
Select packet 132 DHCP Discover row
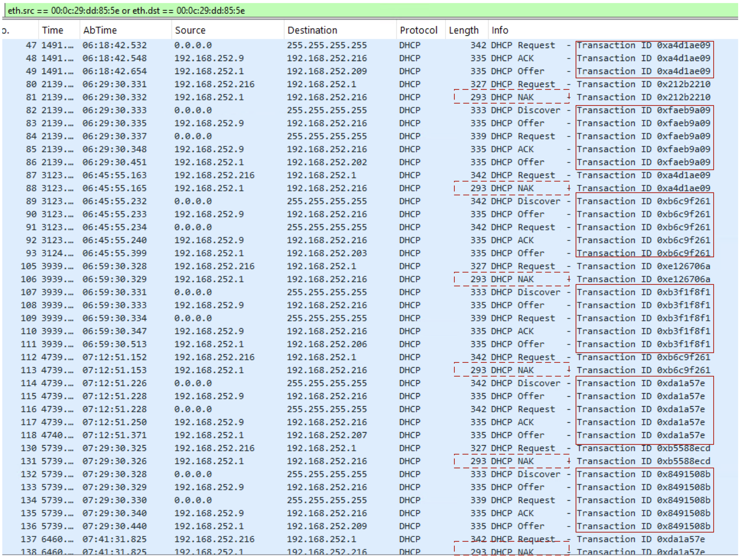pyautogui.click(x=370, y=474)
